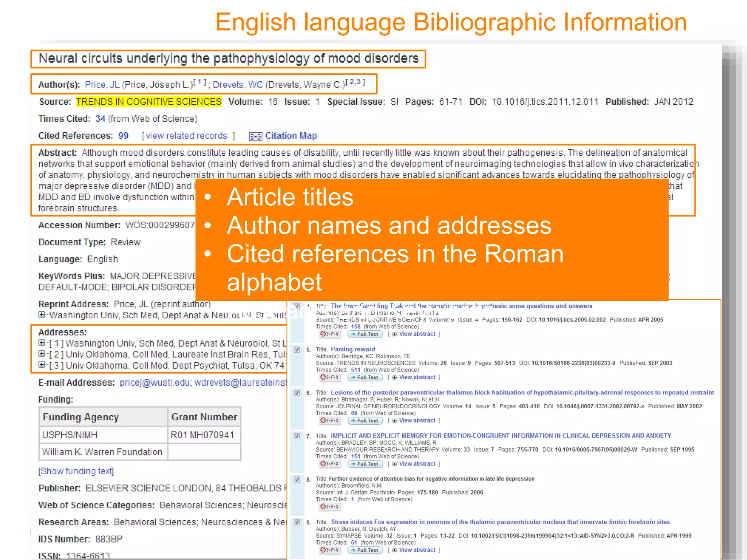Toggle checkbox for reference 7
This screenshot has width=747, height=560.
(297, 436)
